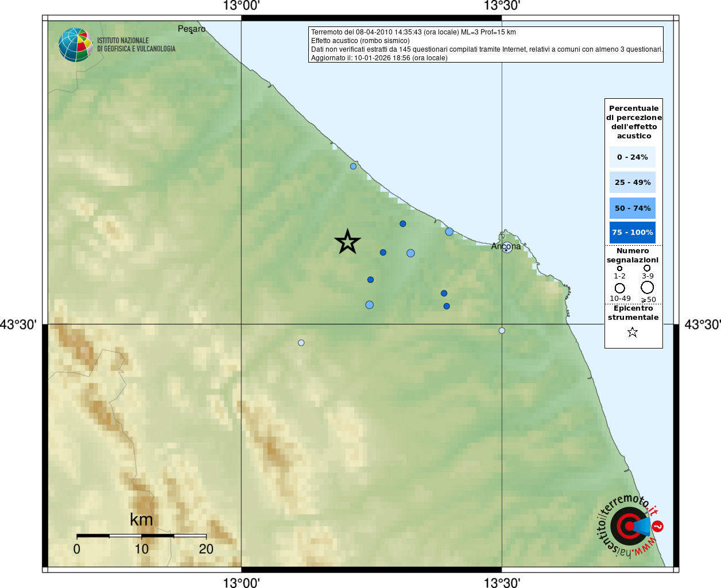Viewport: 721px width, 588px height.
Task: Click the 10-49 reports legend circle
Action: coord(619,288)
